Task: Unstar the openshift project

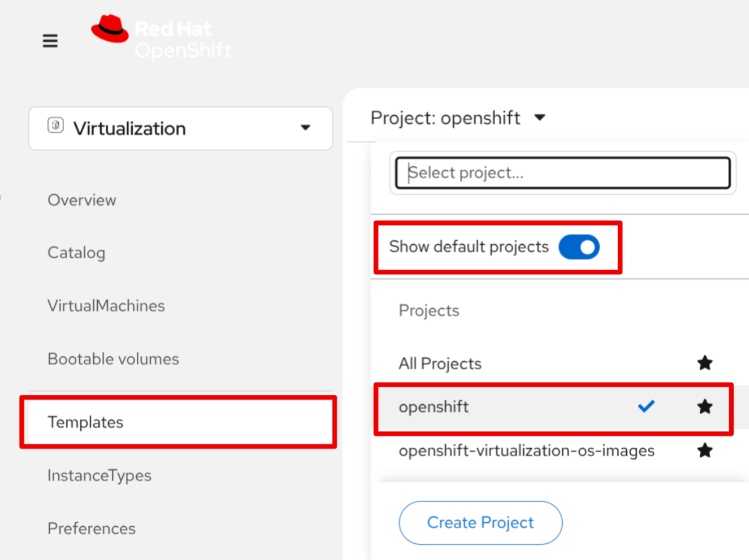Action: [705, 406]
